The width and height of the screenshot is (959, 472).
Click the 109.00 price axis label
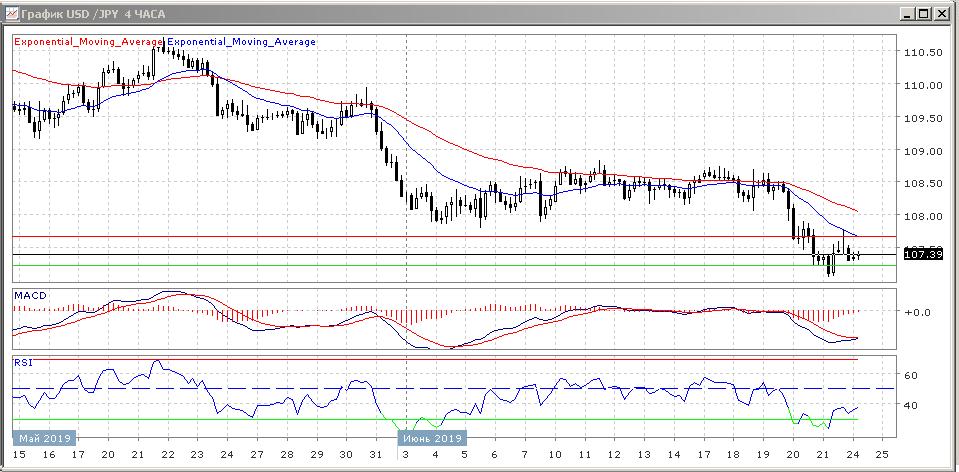[x=925, y=151]
